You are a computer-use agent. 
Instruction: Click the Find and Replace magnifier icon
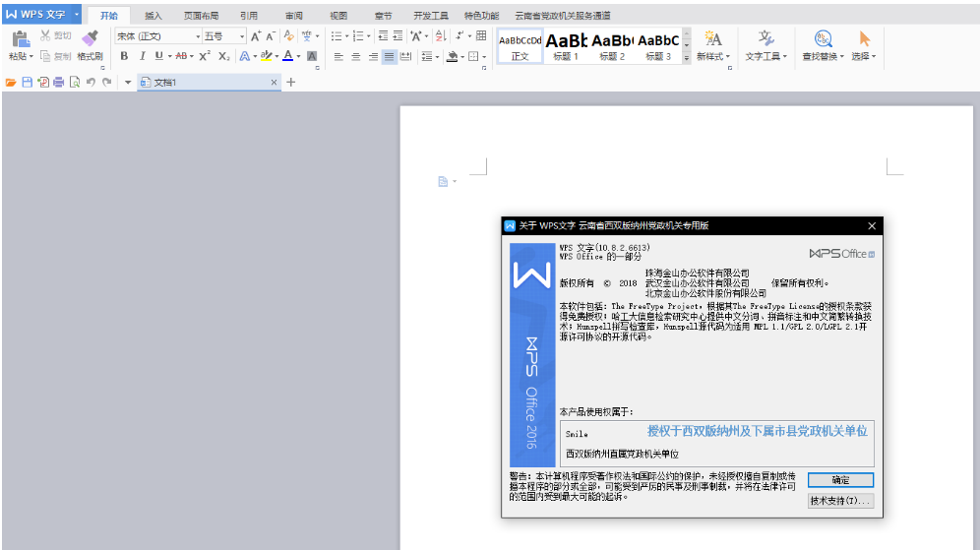coord(824,38)
